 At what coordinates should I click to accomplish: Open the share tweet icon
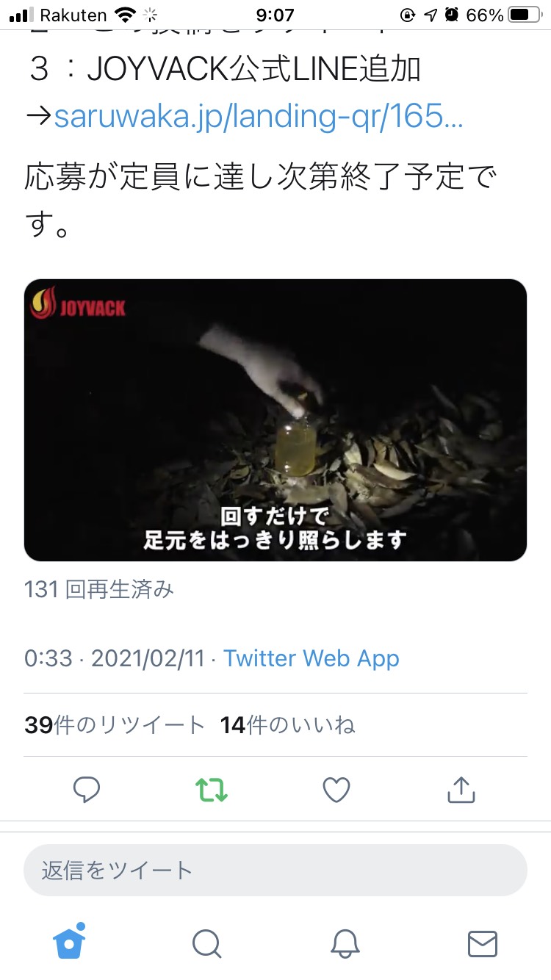461,790
